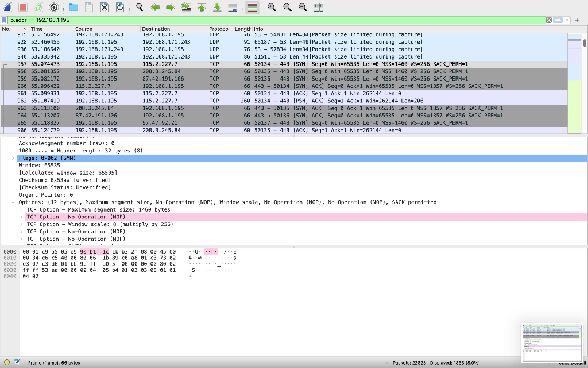Viewport: 588px width, 368px height.
Task: Zoom in on the packet list text
Action: click(x=272, y=7)
